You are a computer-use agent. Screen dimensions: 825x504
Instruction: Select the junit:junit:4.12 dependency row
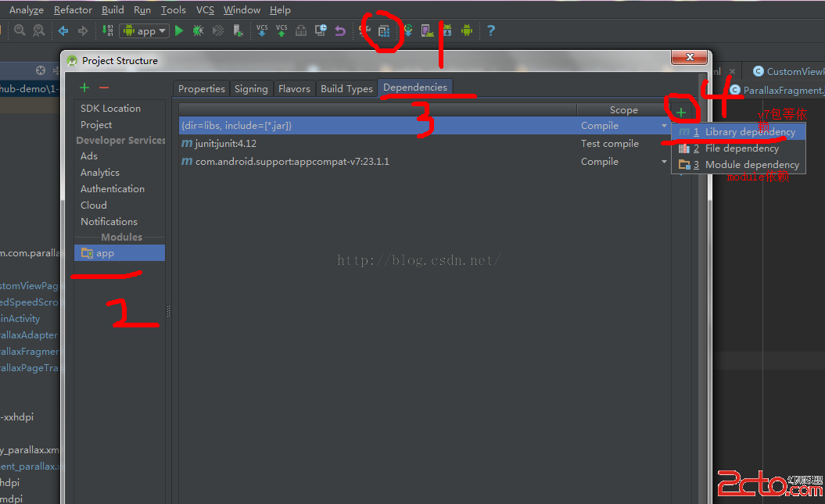tap(425, 144)
